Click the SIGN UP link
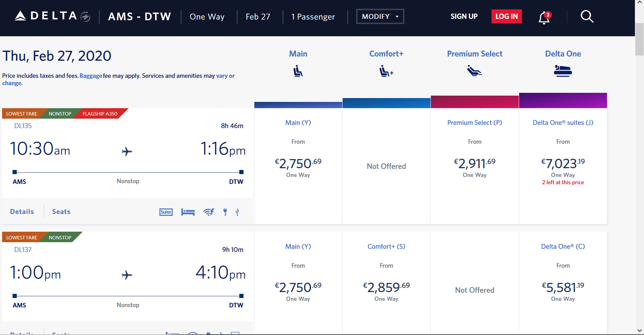Image resolution: width=644 pixels, height=335 pixels. 464,16
